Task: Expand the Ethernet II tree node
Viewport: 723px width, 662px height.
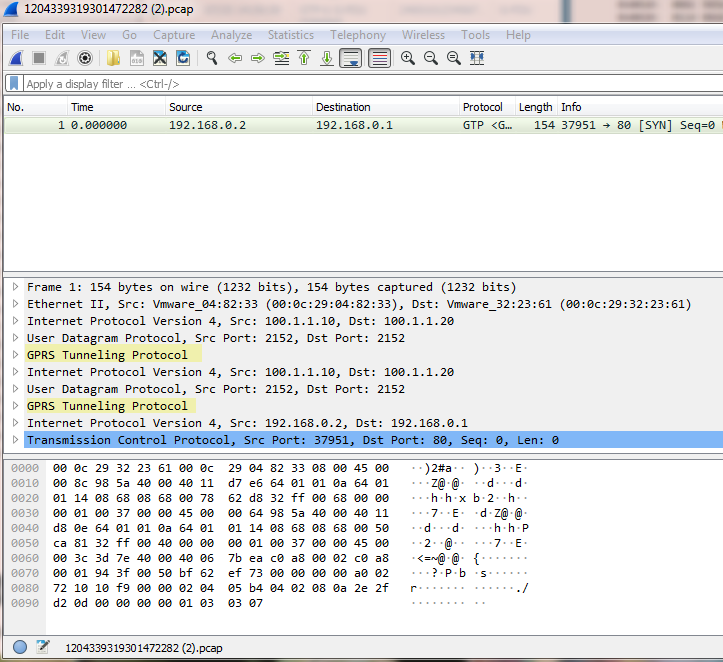Action: pyautogui.click(x=15, y=304)
